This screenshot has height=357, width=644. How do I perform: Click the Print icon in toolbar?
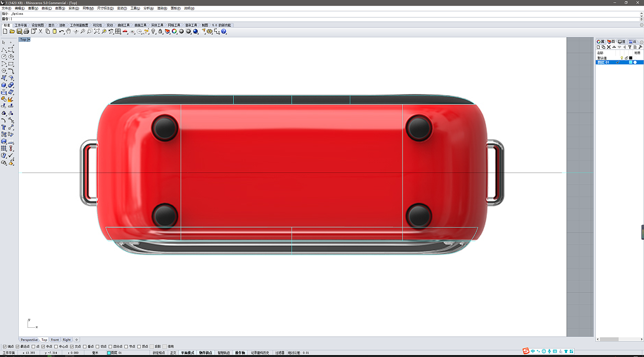26,31
